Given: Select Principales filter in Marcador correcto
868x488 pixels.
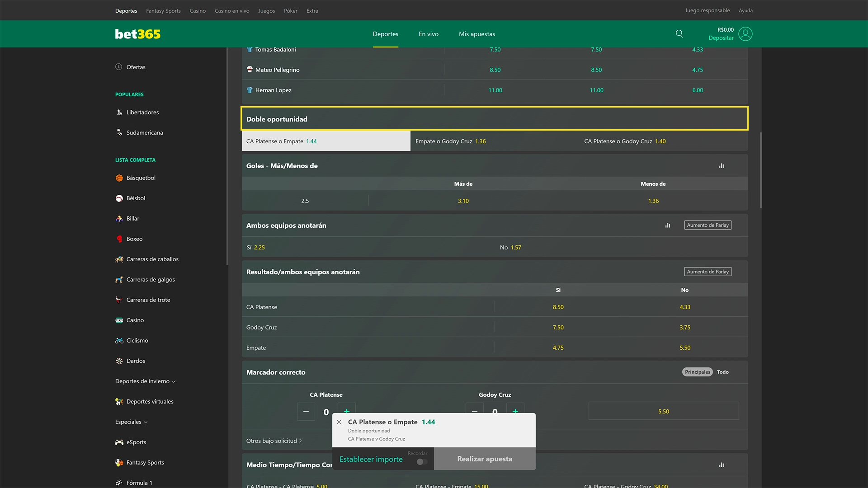Looking at the screenshot, I should [x=697, y=372].
